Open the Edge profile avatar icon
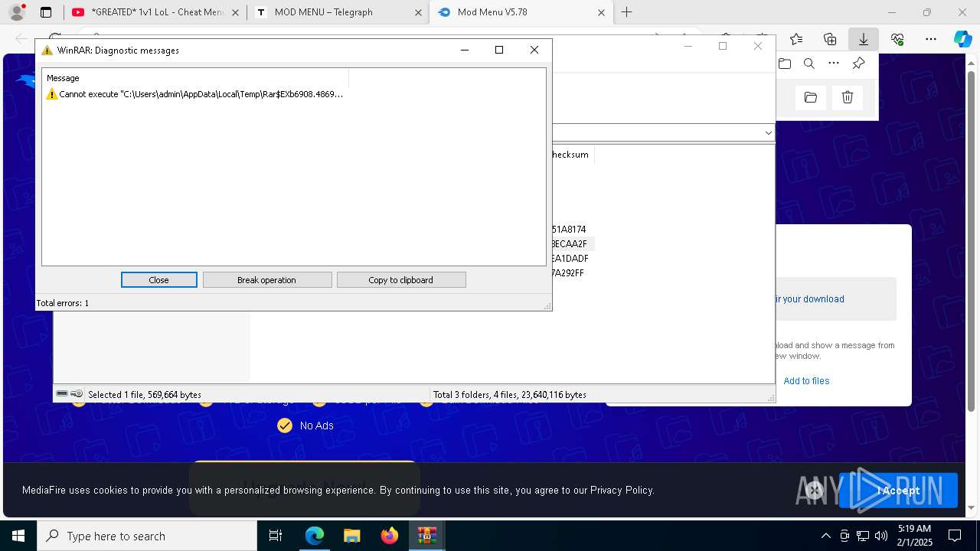The image size is (980, 551). tap(17, 12)
